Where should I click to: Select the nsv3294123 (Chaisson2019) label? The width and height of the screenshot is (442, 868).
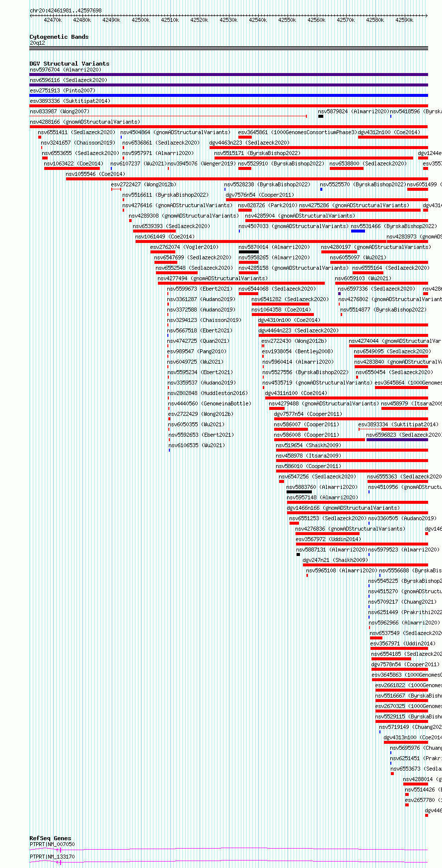(204, 320)
